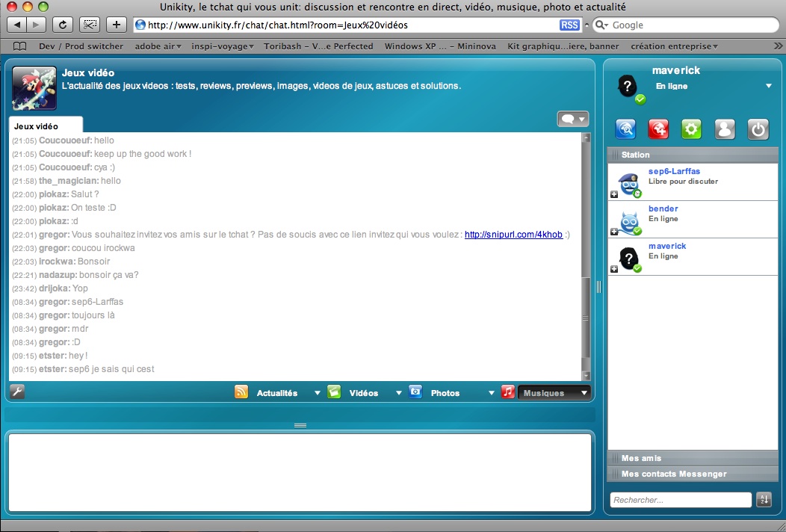Click the message input text area
Image resolution: width=786 pixels, height=532 pixels.
(300, 472)
